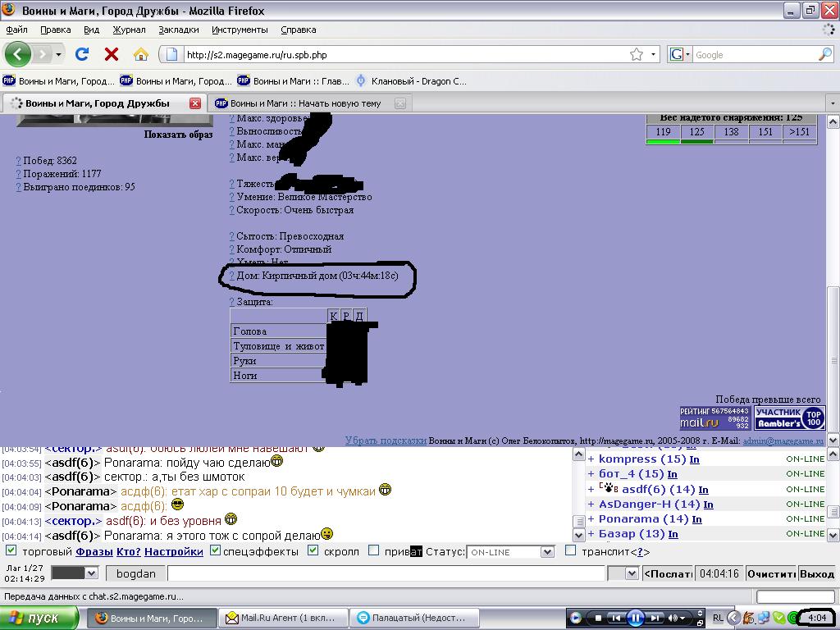
Task: Click the page identity icon in address bar
Action: pyautogui.click(x=172, y=55)
